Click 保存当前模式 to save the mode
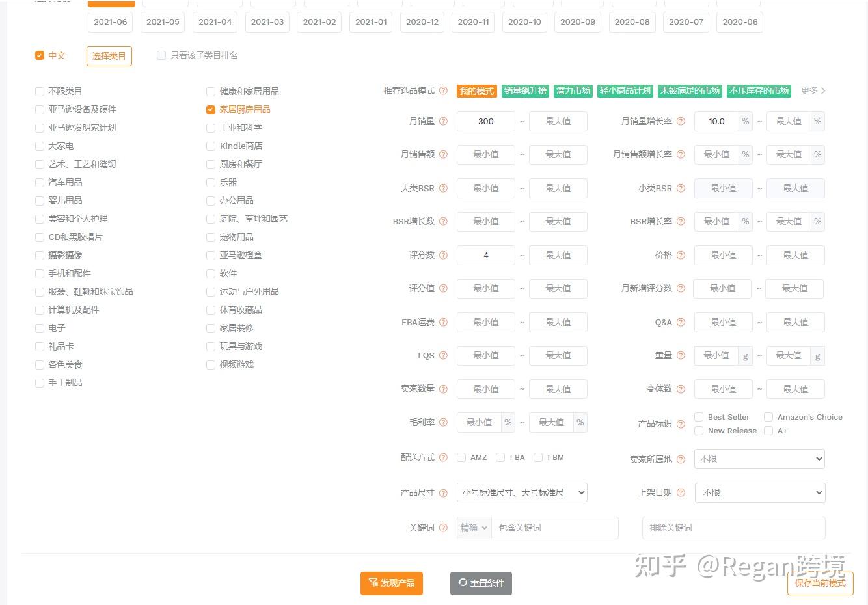This screenshot has height=605, width=868. [x=821, y=583]
